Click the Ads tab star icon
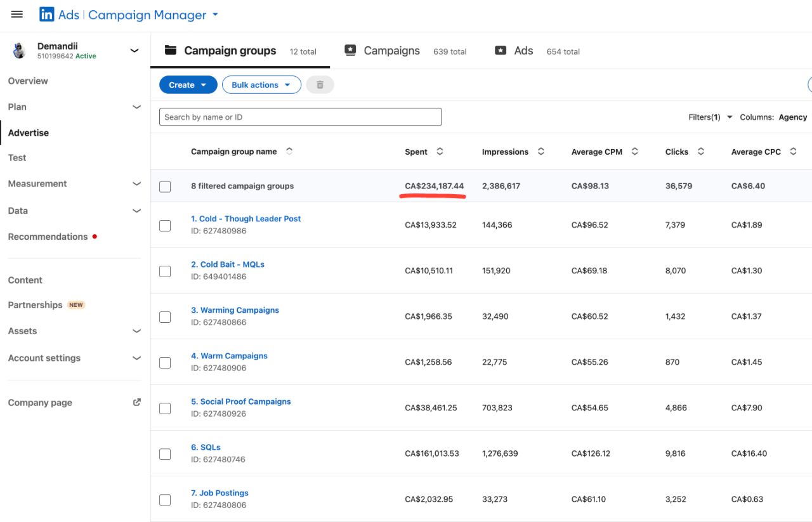This screenshot has width=812, height=522. pyautogui.click(x=501, y=50)
